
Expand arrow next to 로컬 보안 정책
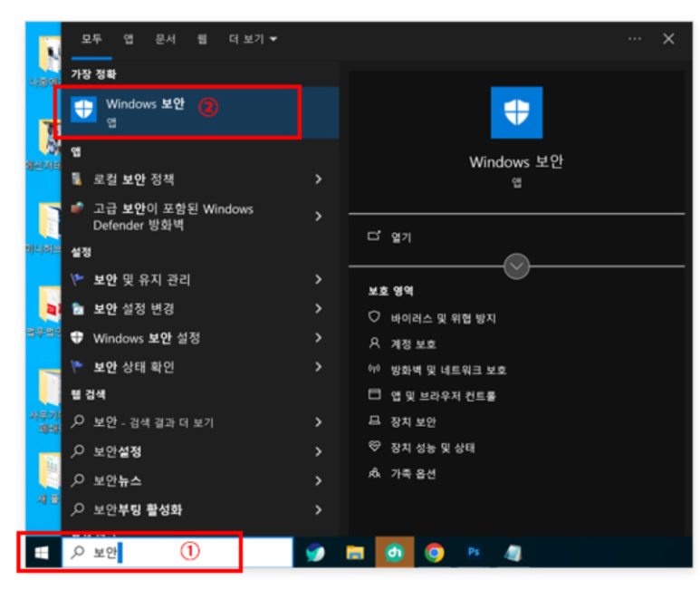[318, 179]
